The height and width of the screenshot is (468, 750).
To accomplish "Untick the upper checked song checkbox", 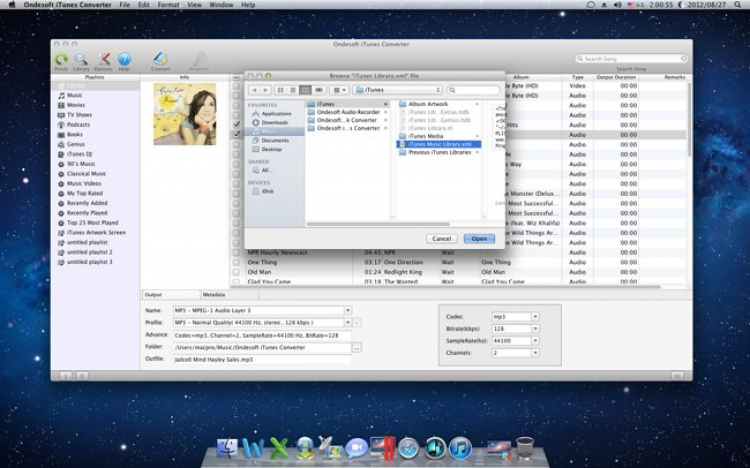I will (236, 124).
